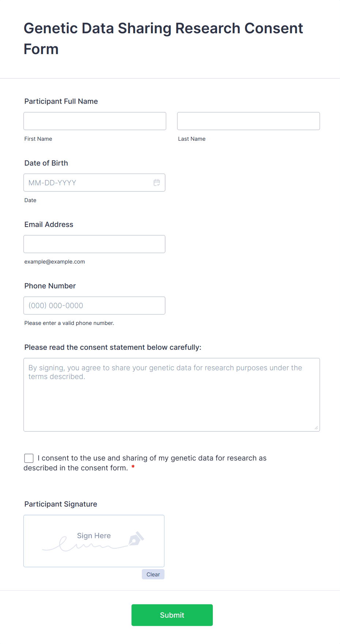Tick the genetic data consent checkbox
Screen dimensions: 340x644
tap(29, 458)
